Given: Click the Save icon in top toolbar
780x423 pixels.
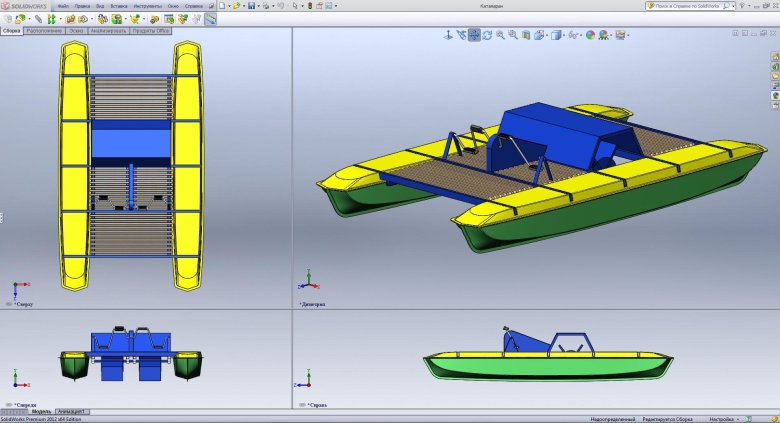Looking at the screenshot, I should [251, 6].
